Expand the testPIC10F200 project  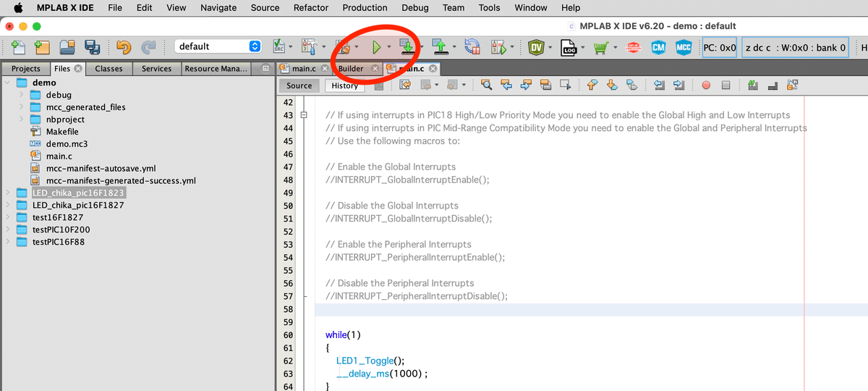8,230
